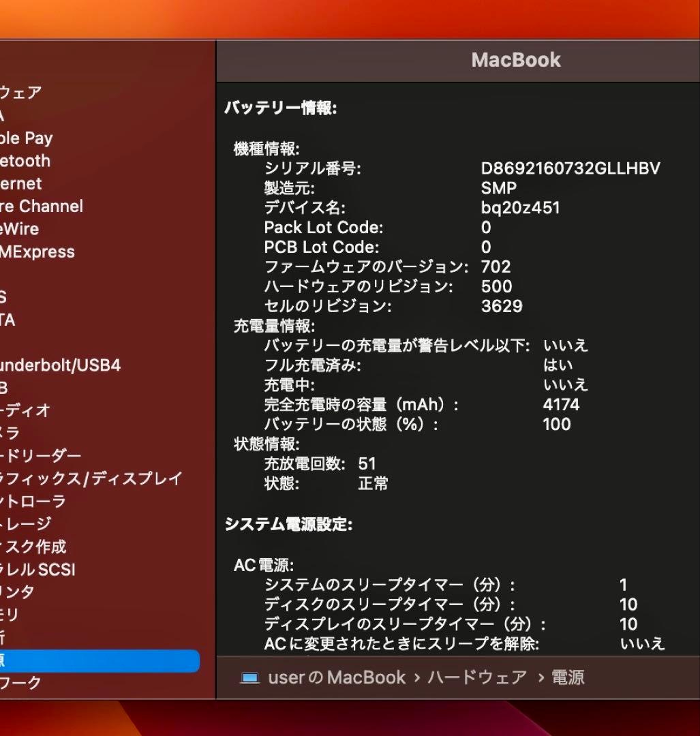Image resolution: width=700 pixels, height=736 pixels.
Task: Open the カメラ (Camera) section
Action: tap(14, 433)
